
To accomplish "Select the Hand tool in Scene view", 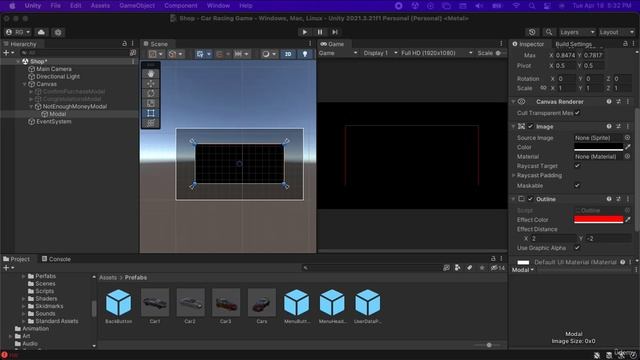I will tap(151, 74).
